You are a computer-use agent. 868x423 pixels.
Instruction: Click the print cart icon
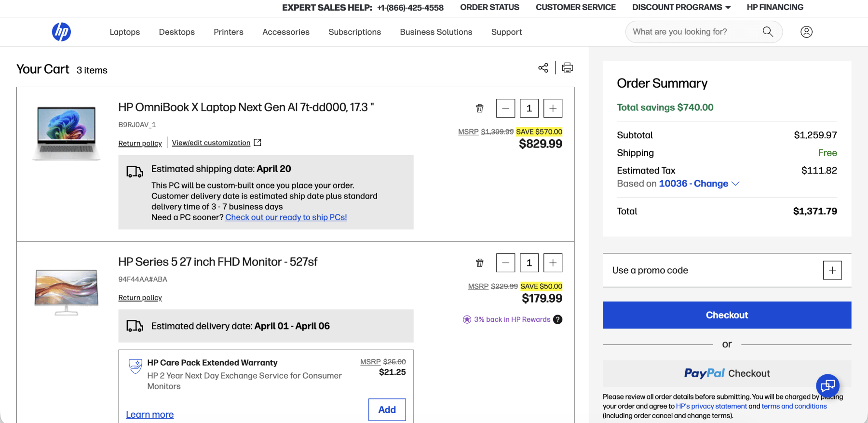[568, 68]
